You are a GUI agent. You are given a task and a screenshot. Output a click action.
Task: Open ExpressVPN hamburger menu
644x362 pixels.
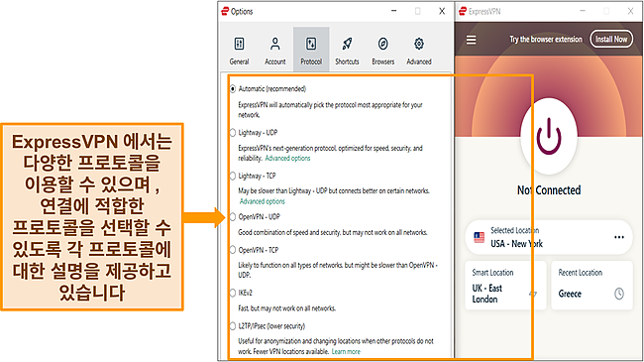click(x=471, y=40)
